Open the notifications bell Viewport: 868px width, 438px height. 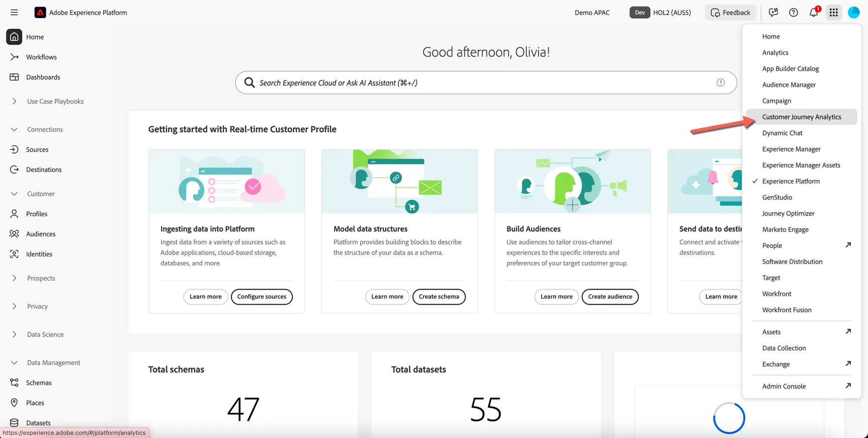coord(814,13)
